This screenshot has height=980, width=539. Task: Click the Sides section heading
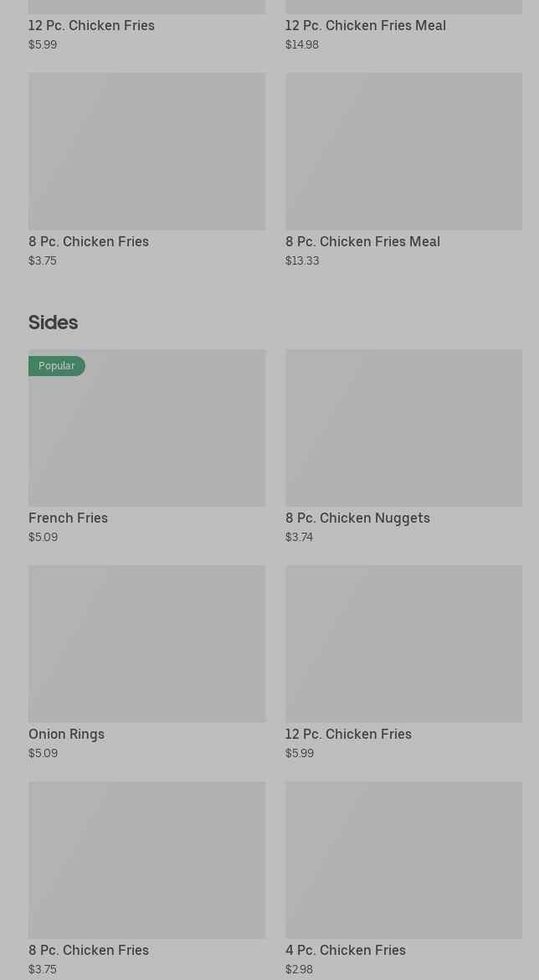54,322
